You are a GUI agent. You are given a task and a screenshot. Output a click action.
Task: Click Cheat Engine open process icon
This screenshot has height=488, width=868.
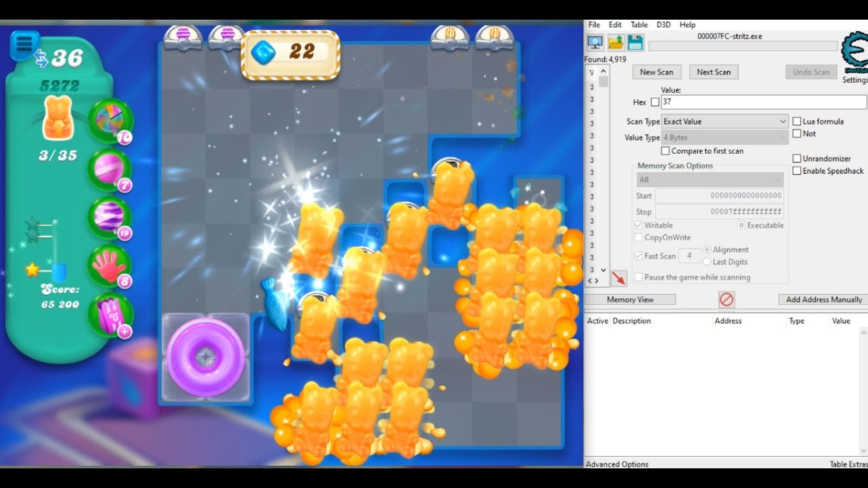(x=595, y=43)
